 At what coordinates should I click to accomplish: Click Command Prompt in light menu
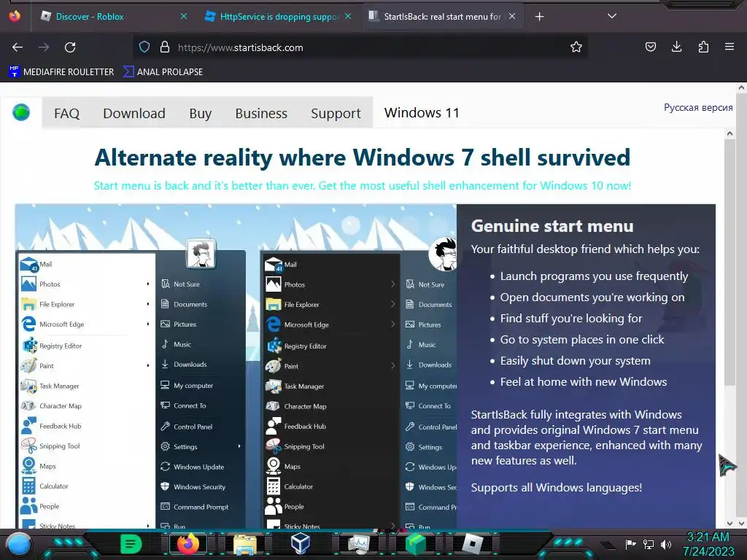(x=194, y=507)
